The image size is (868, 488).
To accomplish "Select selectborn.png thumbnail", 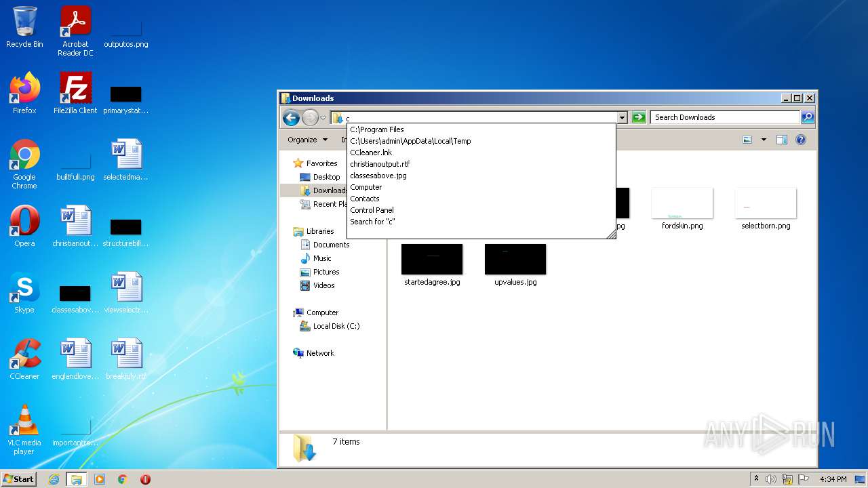I will point(766,209).
